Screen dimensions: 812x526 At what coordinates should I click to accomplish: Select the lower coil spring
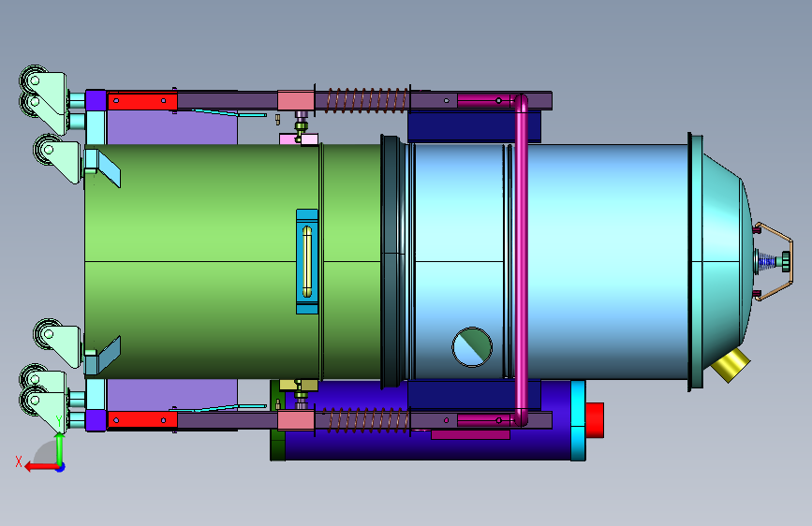366,420
